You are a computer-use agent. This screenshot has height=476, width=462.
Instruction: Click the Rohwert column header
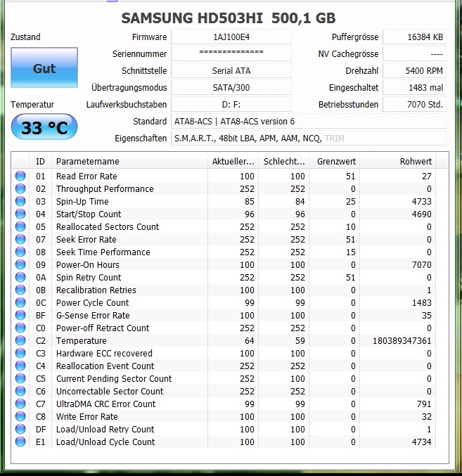(x=398, y=161)
